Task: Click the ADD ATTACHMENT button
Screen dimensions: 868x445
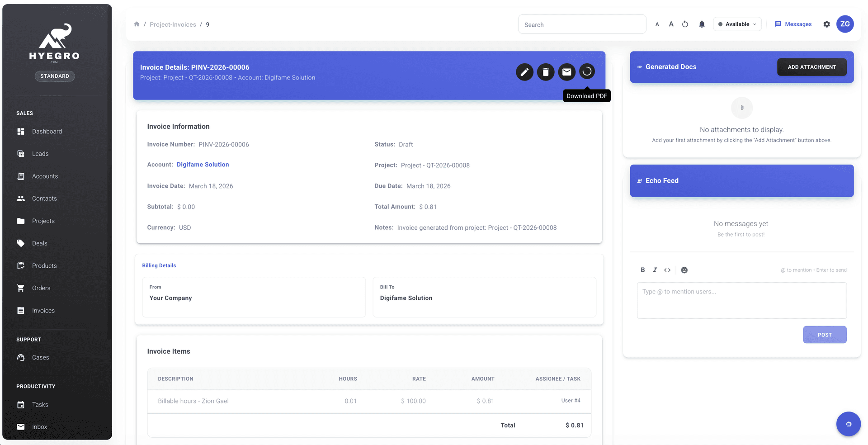Action: [x=812, y=66]
